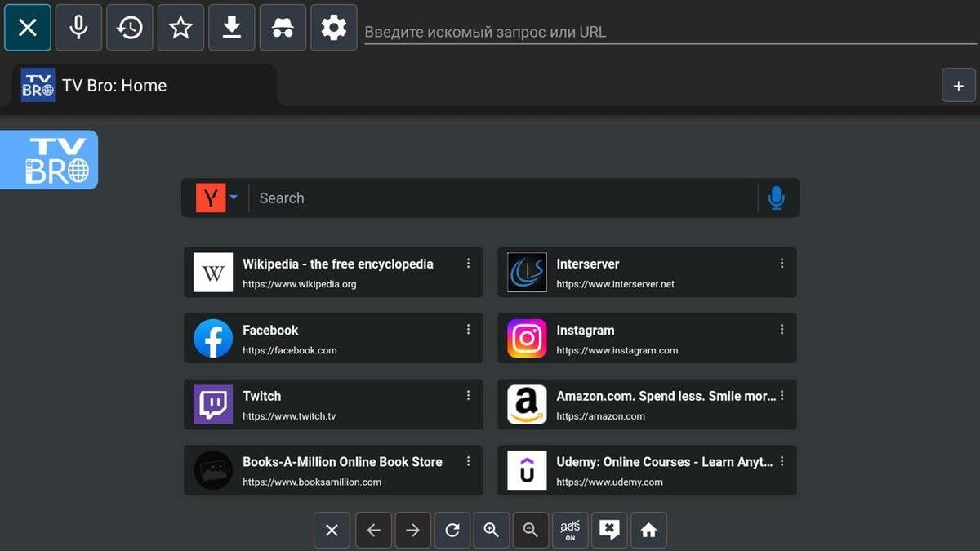Click the Udemy logo icon
Viewport: 980px width, 551px height.
pyautogui.click(x=527, y=470)
